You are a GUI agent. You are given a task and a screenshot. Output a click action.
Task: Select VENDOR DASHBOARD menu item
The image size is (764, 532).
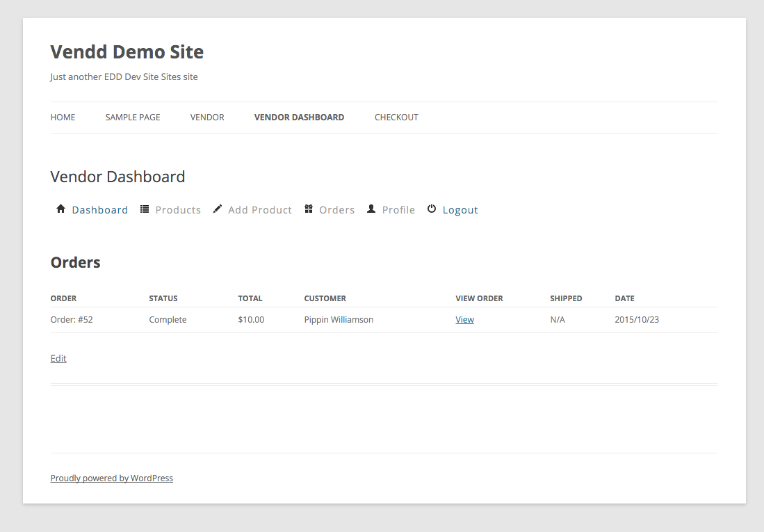pyautogui.click(x=299, y=118)
